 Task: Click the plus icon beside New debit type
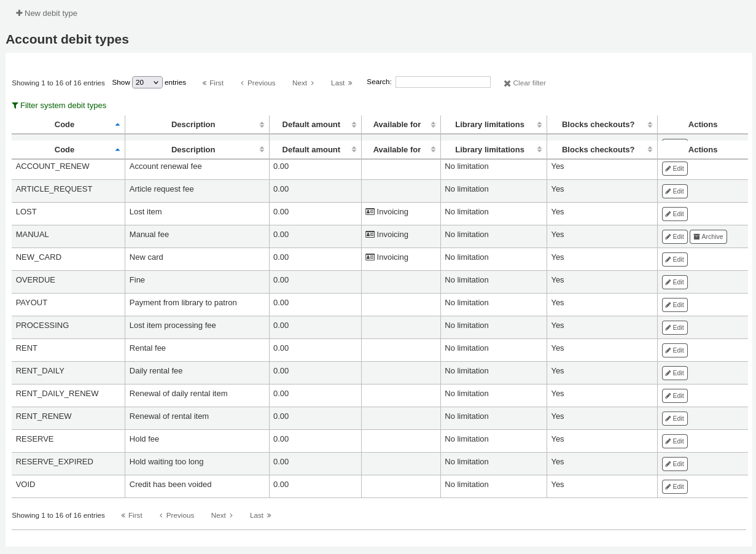pyautogui.click(x=19, y=12)
